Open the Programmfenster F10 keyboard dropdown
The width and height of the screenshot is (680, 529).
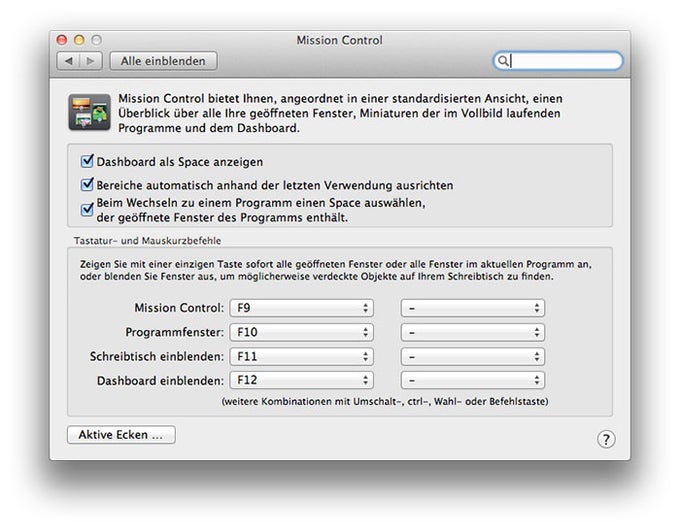[x=301, y=332]
